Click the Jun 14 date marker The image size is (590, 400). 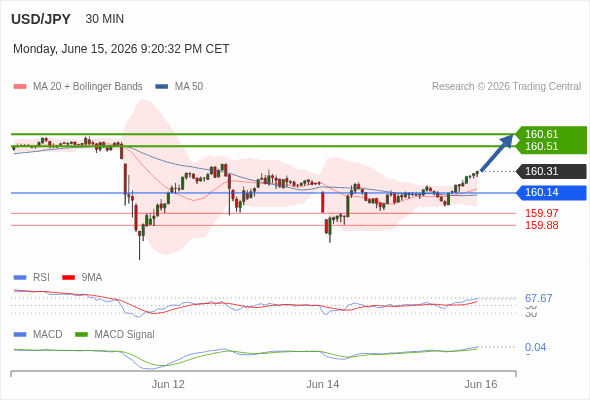pyautogui.click(x=322, y=384)
